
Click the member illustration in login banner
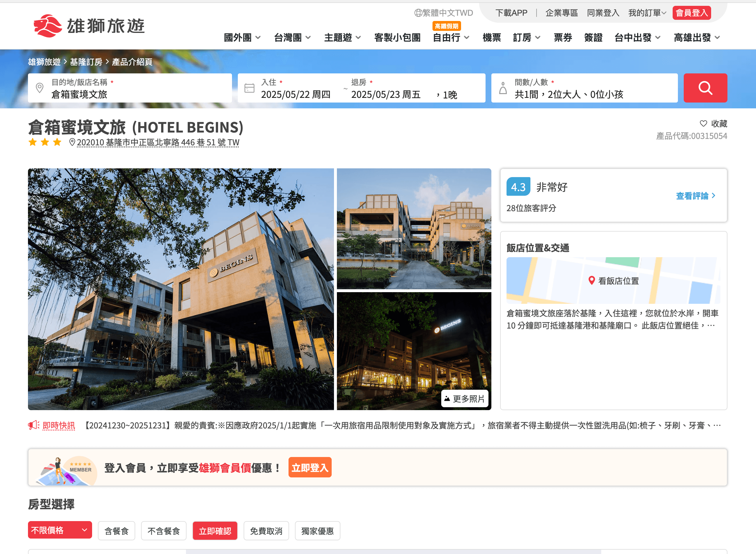pos(66,470)
